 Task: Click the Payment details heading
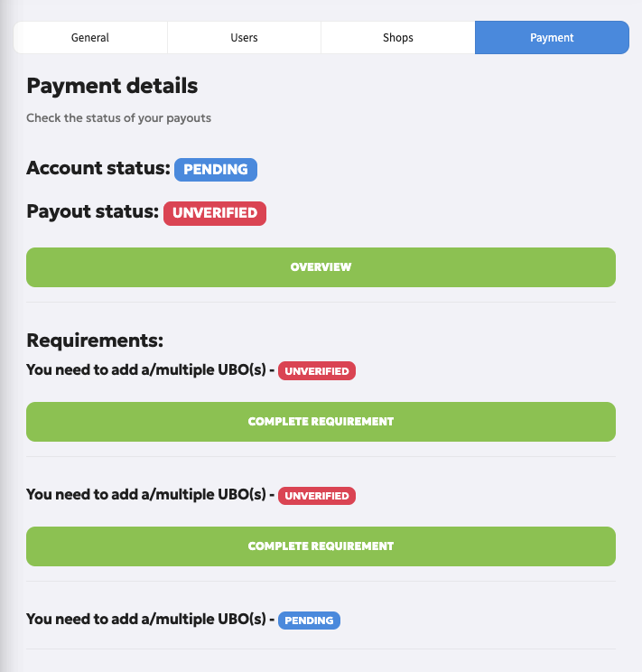coord(112,86)
